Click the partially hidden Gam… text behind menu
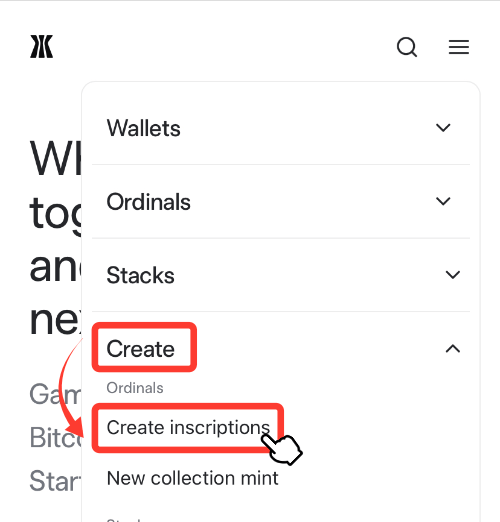This screenshot has height=522, width=500. coord(55,394)
